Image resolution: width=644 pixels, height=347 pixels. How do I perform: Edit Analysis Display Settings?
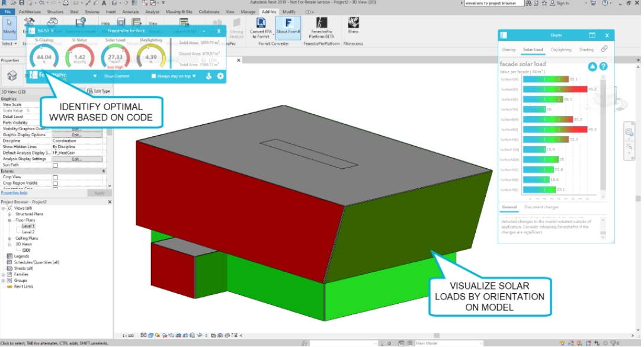(x=77, y=159)
